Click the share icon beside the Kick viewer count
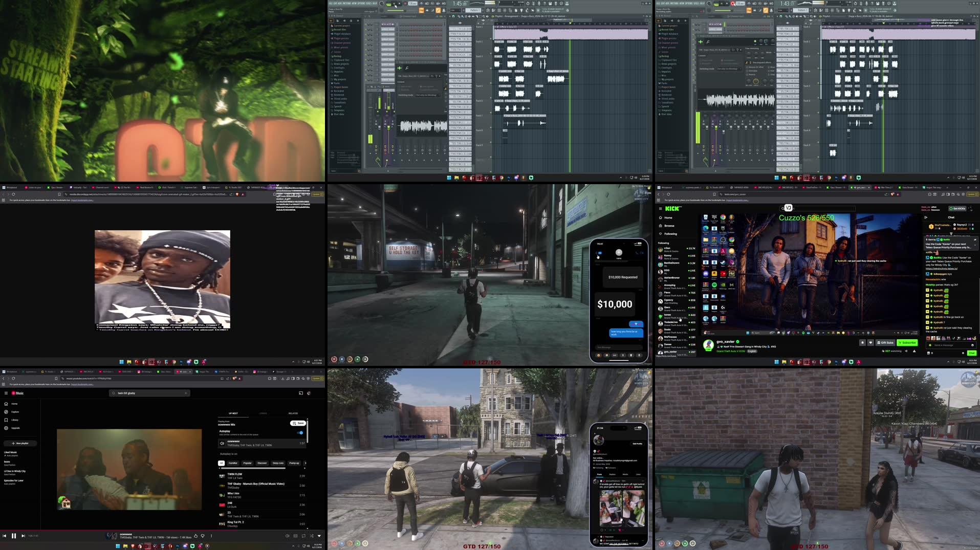The image size is (980, 550). (906, 351)
